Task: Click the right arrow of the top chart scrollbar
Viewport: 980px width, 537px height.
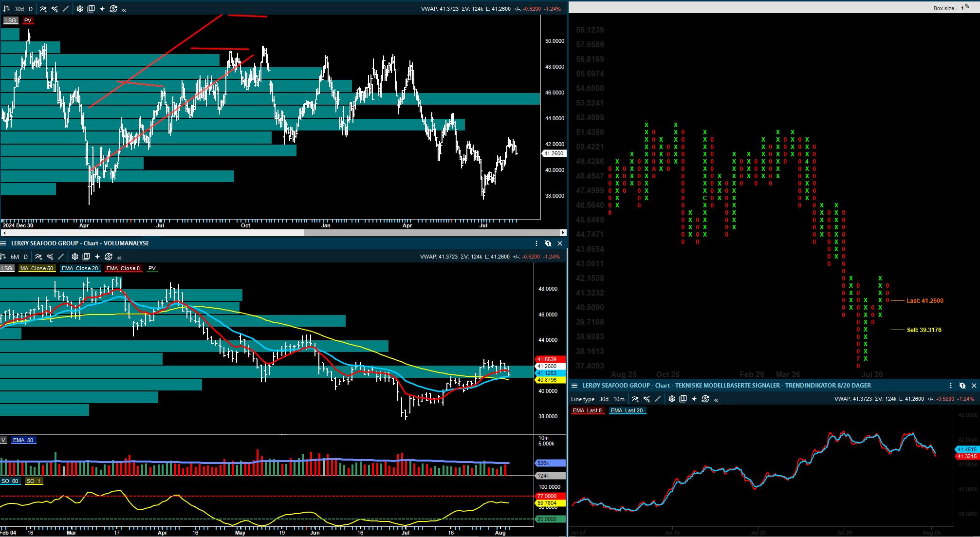Action: coord(563,233)
